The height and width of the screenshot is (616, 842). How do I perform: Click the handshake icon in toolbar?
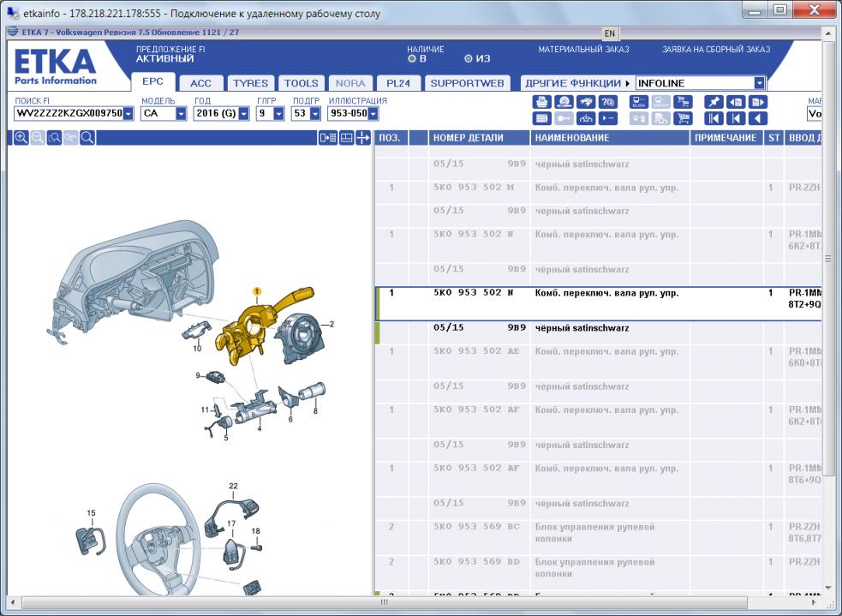[x=585, y=101]
